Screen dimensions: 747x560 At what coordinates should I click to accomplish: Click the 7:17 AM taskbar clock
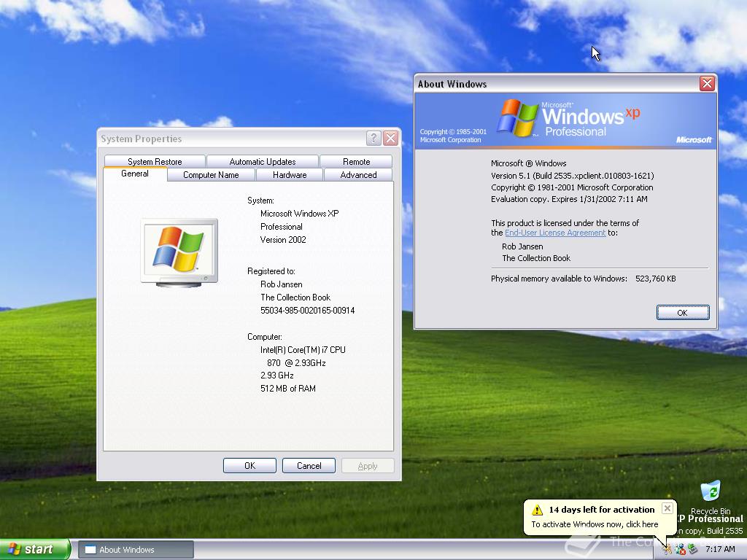tap(720, 550)
